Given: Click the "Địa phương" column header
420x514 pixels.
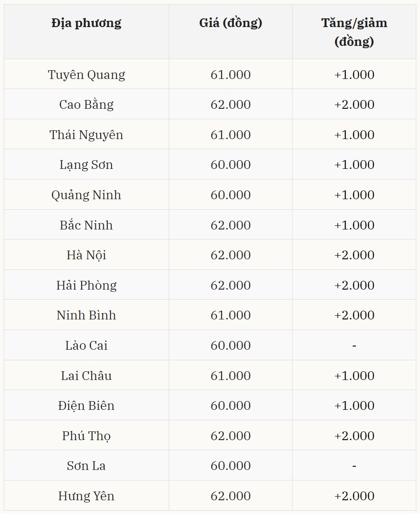Looking at the screenshot, I should pyautogui.click(x=86, y=23).
